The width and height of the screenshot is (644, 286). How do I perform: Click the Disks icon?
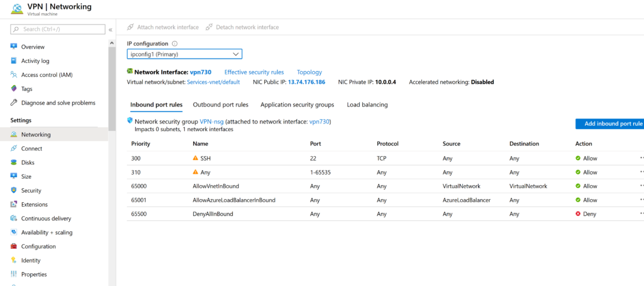coord(14,162)
